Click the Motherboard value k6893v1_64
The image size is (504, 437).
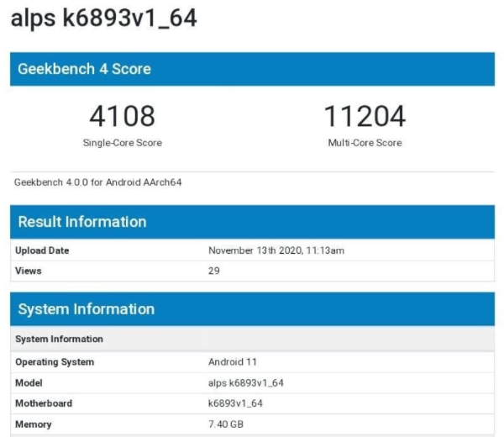click(236, 403)
